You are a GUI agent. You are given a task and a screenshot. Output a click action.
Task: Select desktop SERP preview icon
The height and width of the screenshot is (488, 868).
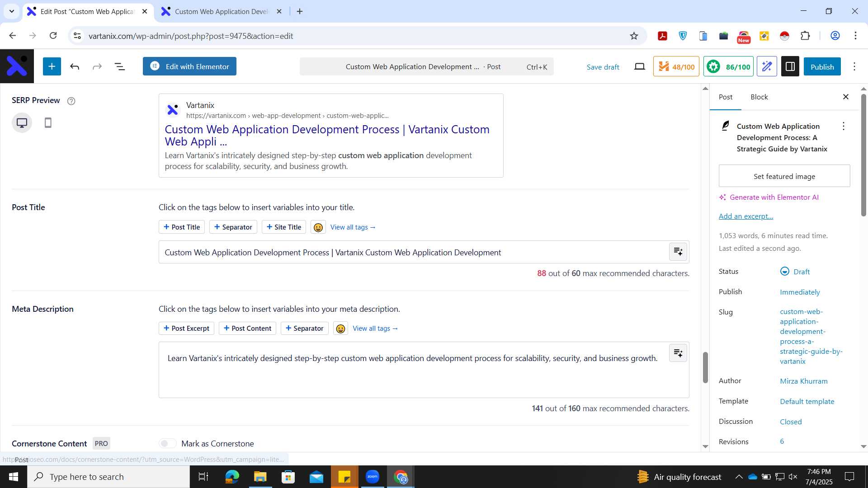pos(22,122)
